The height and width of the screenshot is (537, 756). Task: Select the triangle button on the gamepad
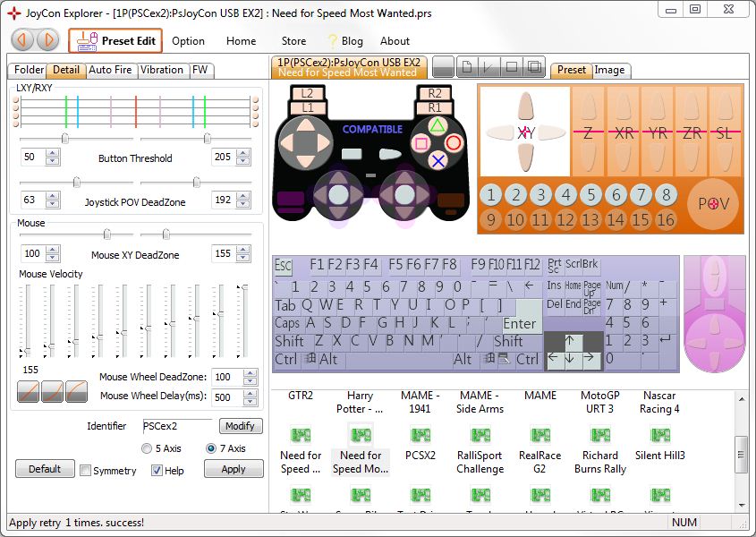(437, 126)
